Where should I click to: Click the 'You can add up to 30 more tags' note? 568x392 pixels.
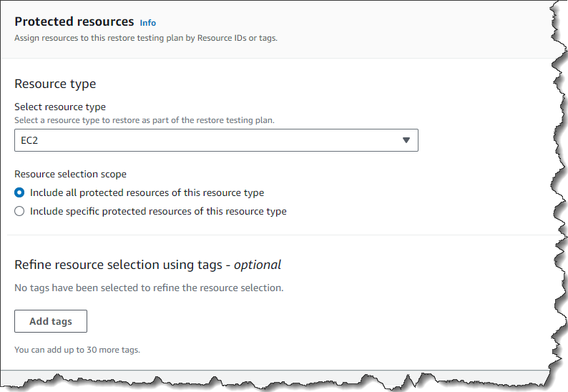(x=77, y=350)
